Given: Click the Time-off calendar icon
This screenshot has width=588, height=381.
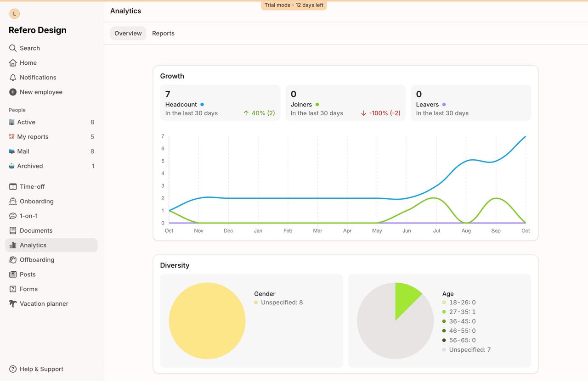Looking at the screenshot, I should point(13,187).
